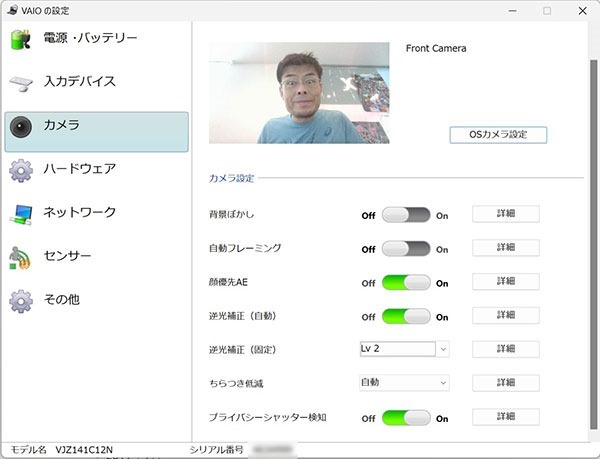This screenshot has height=459, width=600.
Task: Click the Front Camera preview thumbnail
Action: (299, 92)
